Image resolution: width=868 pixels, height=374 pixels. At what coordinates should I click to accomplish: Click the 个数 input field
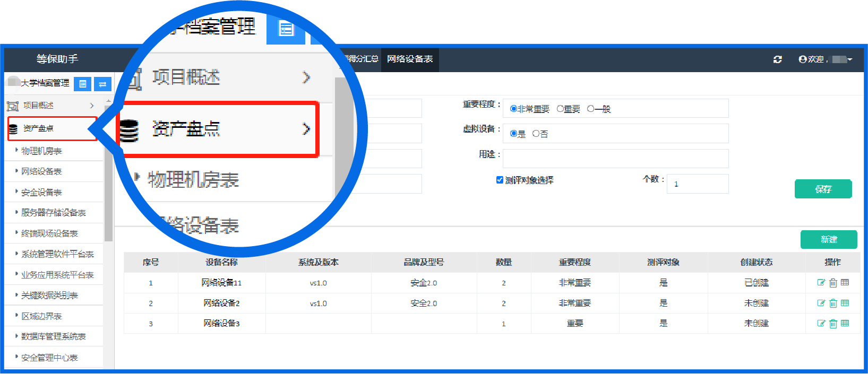[x=698, y=184]
